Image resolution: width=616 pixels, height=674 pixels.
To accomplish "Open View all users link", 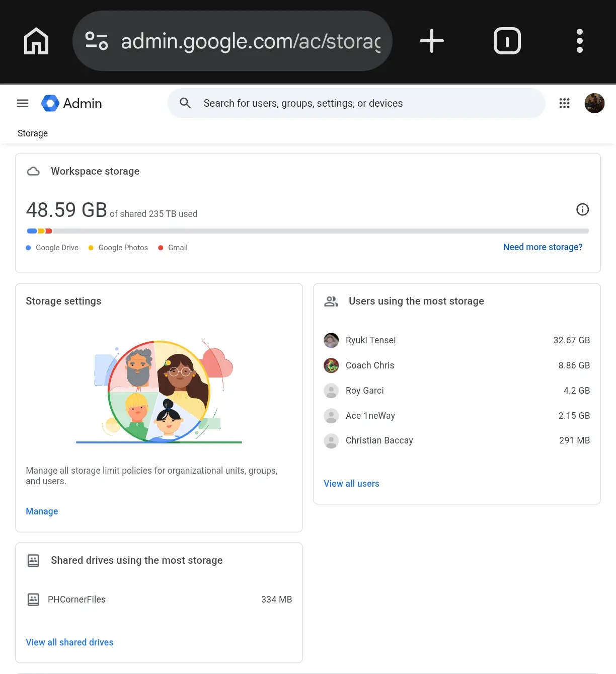I will [351, 484].
